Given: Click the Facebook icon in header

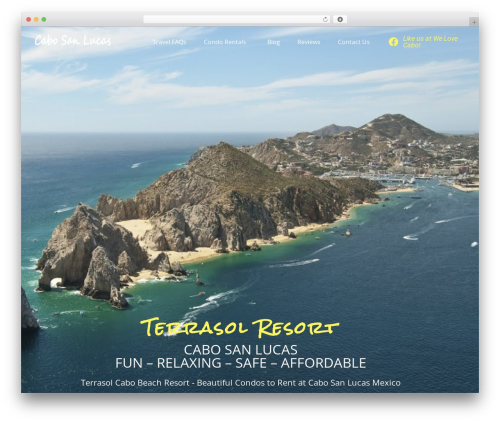Looking at the screenshot, I should [x=393, y=42].
